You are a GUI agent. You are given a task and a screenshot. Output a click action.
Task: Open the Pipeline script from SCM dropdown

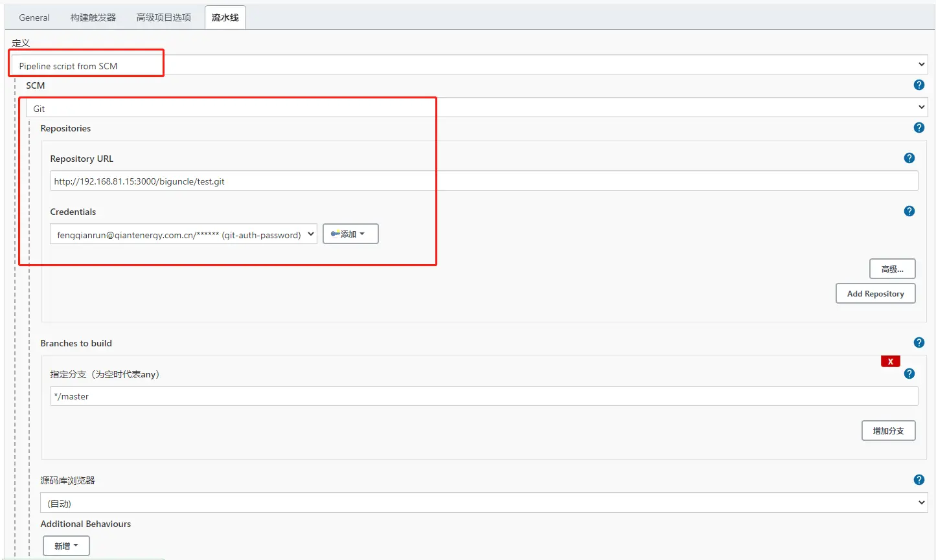[x=469, y=65]
